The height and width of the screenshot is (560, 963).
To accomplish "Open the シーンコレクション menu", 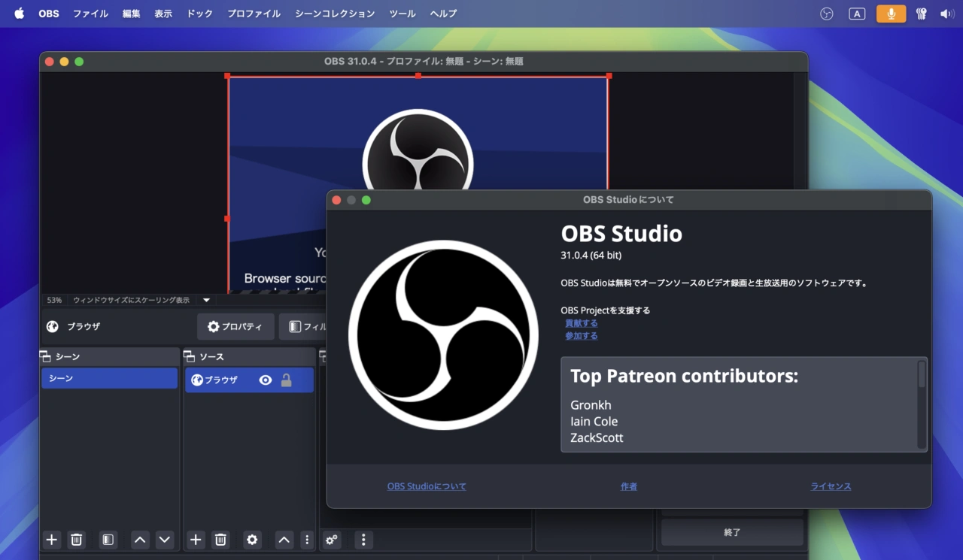I will (334, 14).
